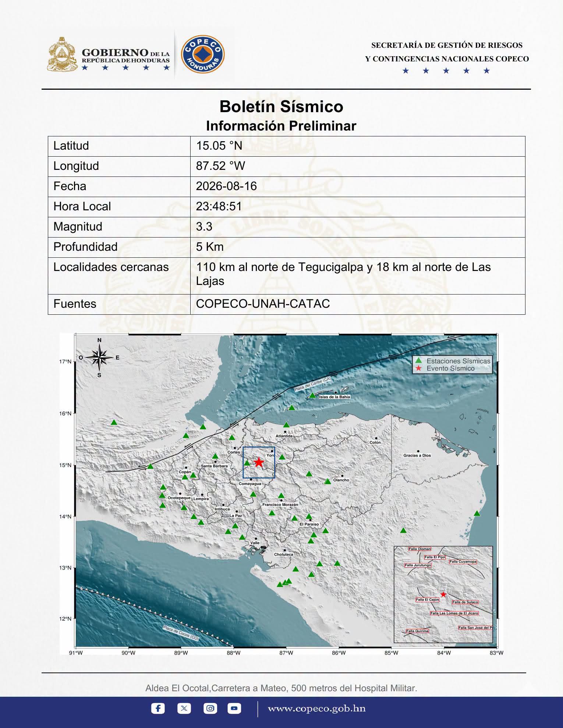Click the "Falla de Sulaco" inset label
The width and height of the screenshot is (563, 728).
(465, 602)
